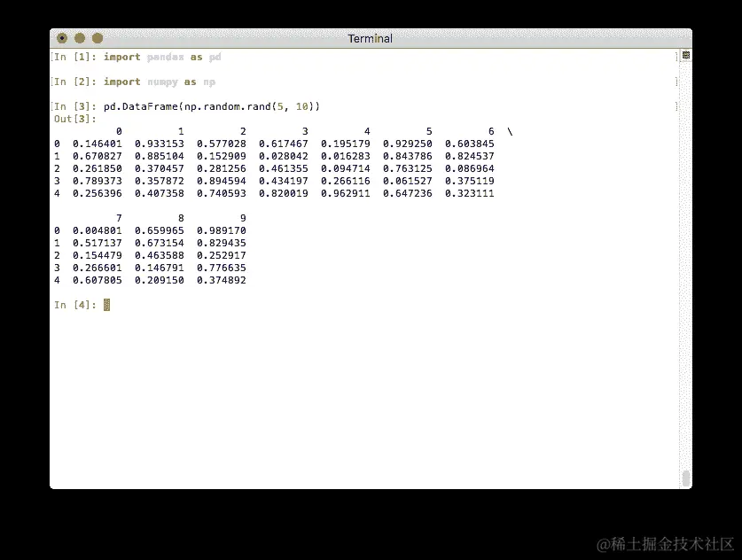Viewport: 742px width, 560px height.
Task: Click the value 0.261850
Action: tap(97, 168)
